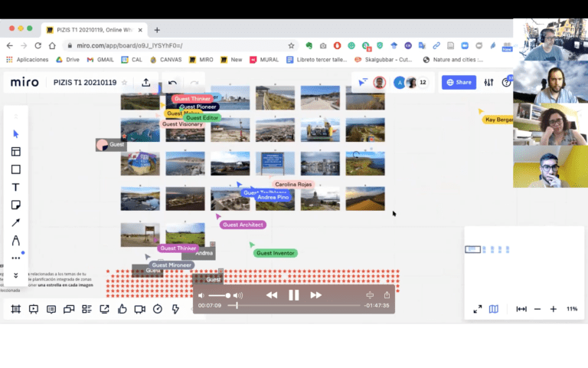Viewport: 588px width, 368px height.
Task: Open the CANVAS bookmark
Action: (165, 60)
